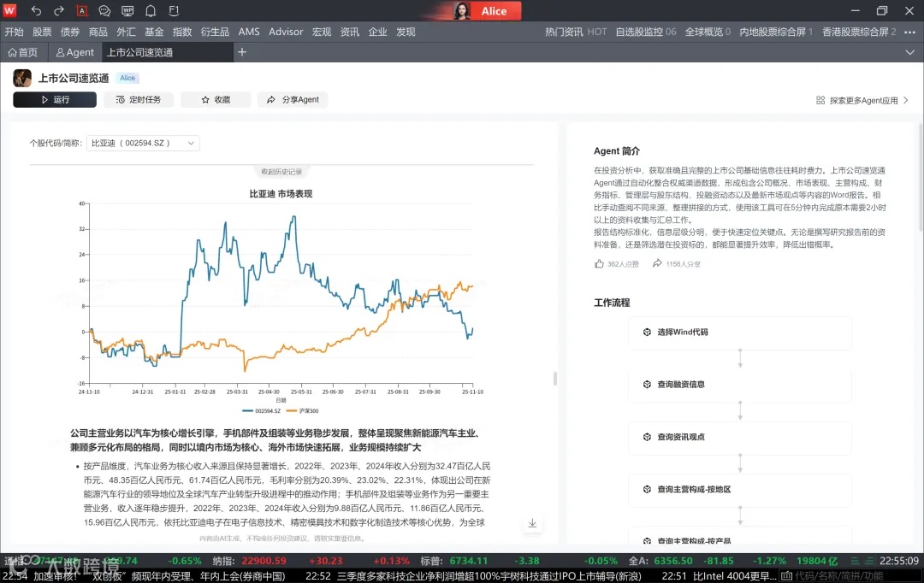Open the 基金 menu

coord(154,32)
